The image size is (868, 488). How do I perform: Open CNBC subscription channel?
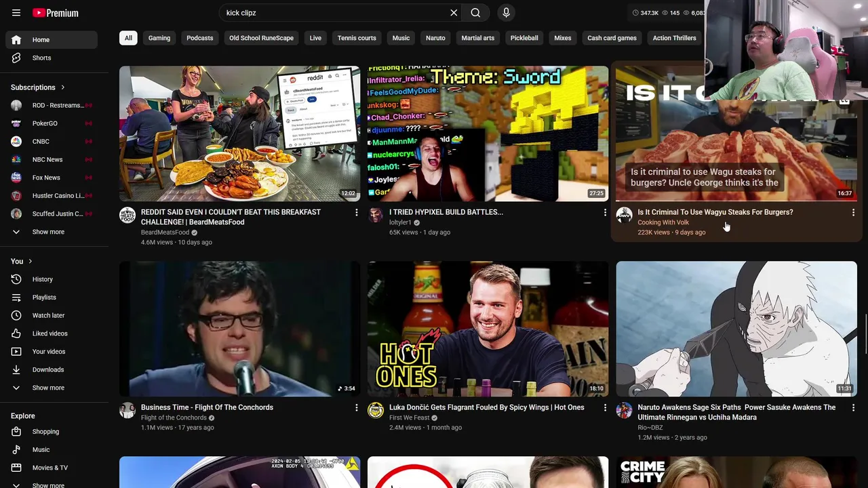(x=52, y=141)
